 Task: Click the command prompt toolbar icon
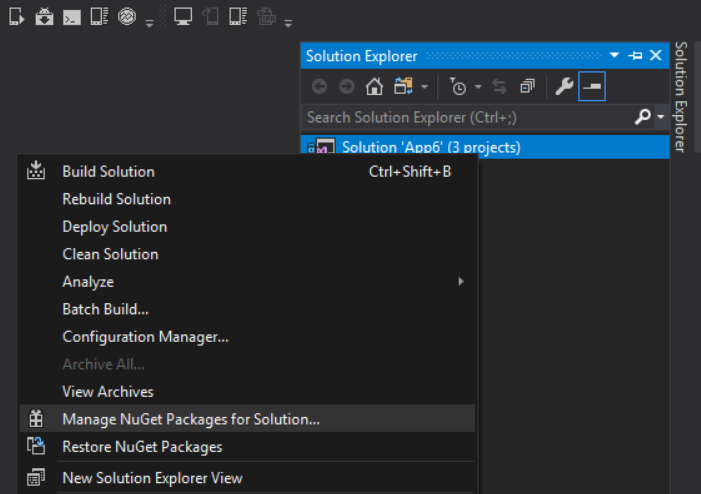coord(72,18)
